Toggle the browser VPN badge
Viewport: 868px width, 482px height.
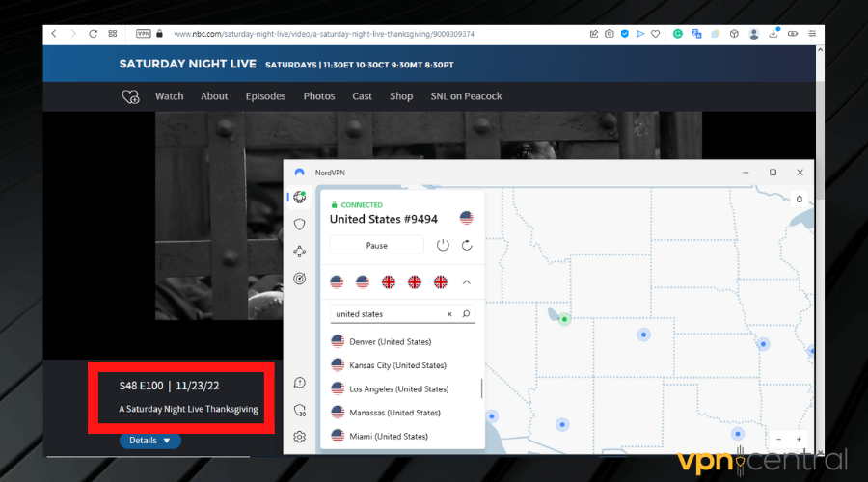pyautogui.click(x=144, y=34)
